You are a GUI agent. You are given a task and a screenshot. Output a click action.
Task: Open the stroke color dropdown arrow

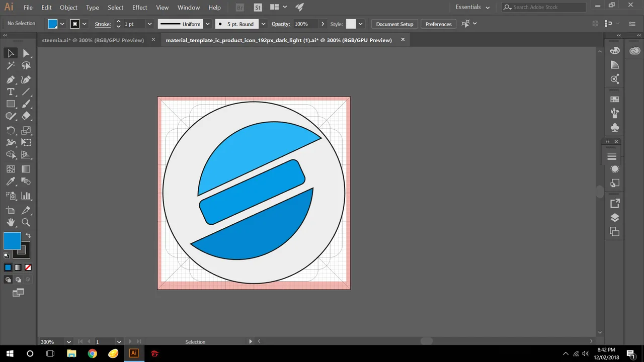coord(85,24)
